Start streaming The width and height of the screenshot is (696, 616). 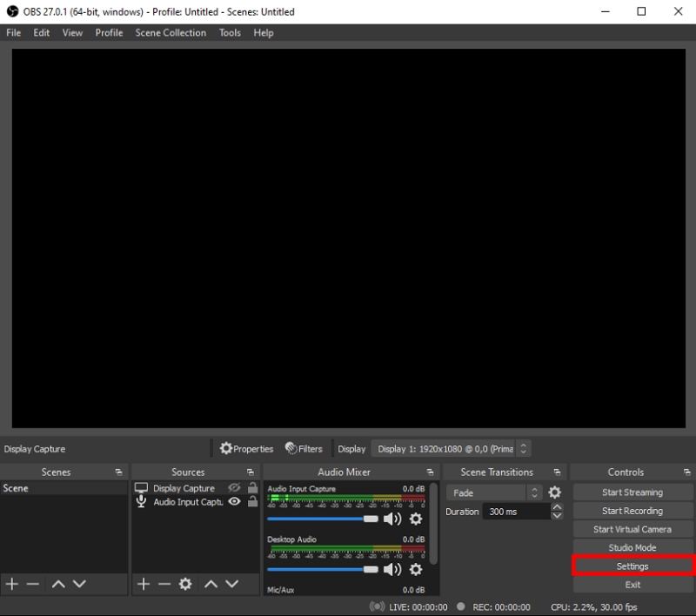(632, 492)
